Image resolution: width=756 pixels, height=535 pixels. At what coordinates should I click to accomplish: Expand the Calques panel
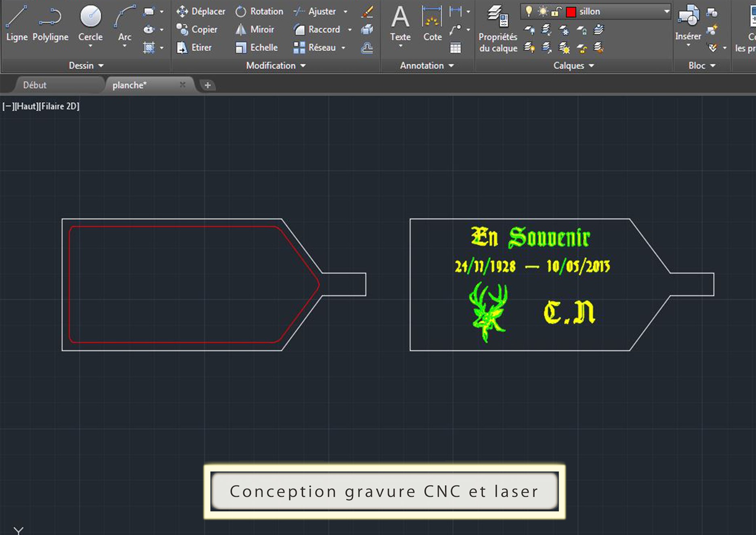[x=573, y=66]
